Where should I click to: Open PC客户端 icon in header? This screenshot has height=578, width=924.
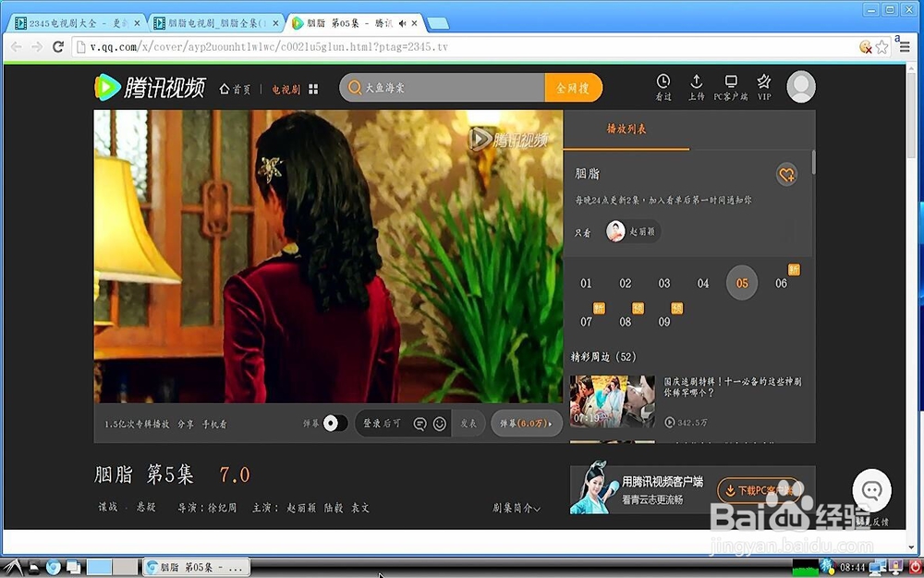tap(731, 87)
